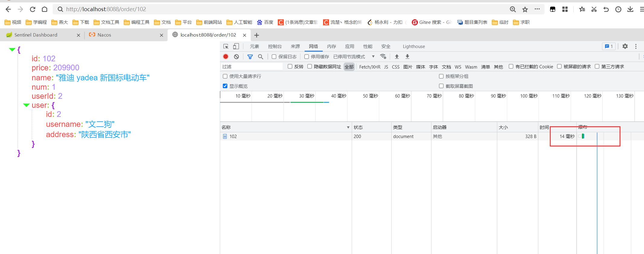The image size is (644, 254).
Task: Click the browser back arrow
Action: click(x=8, y=9)
